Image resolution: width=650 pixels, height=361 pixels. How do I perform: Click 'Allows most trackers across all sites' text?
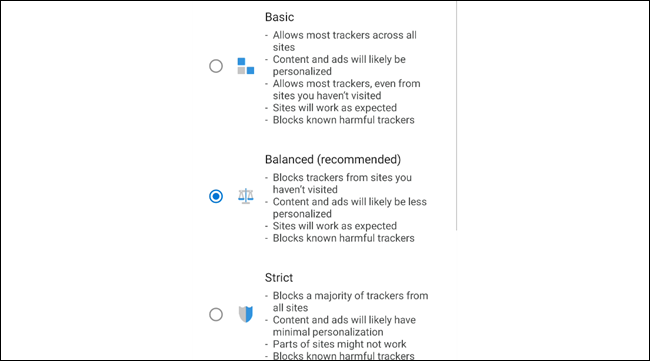[x=344, y=41]
